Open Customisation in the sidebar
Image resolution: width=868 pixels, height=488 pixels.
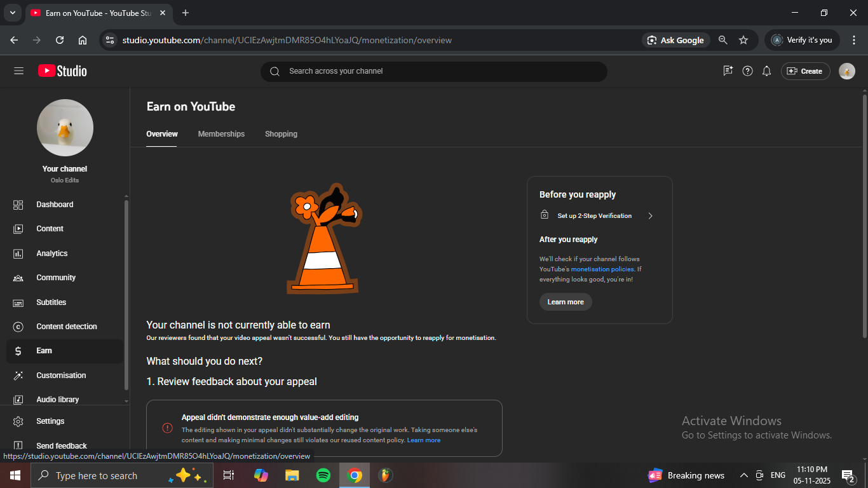pos(60,376)
